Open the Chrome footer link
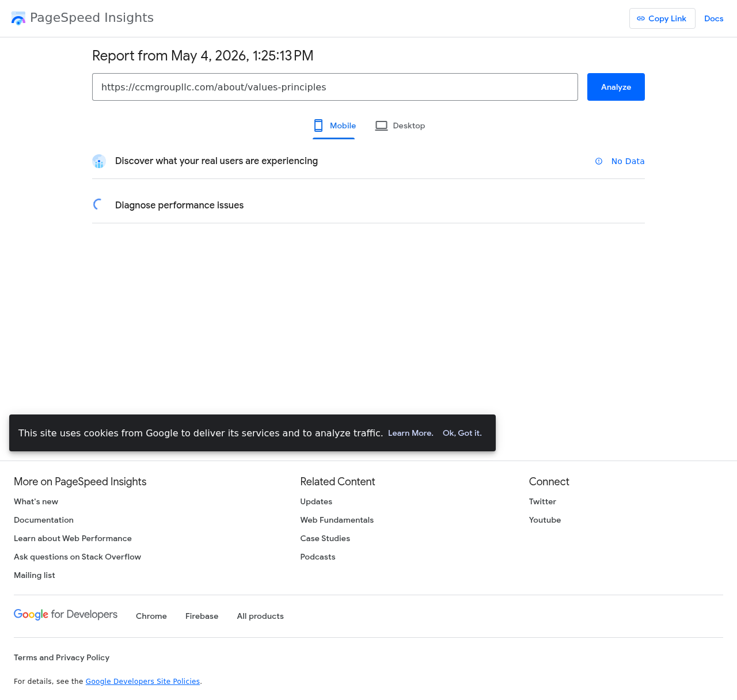 [x=151, y=616]
